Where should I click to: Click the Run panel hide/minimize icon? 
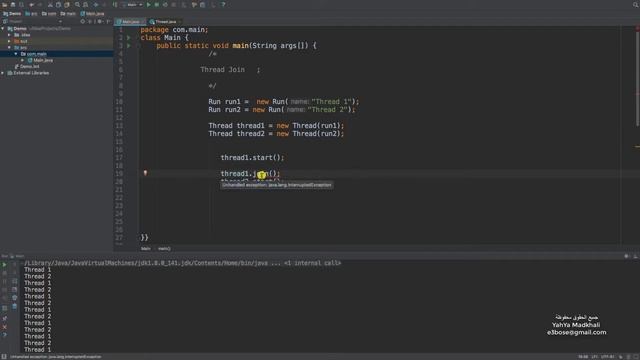635,256
